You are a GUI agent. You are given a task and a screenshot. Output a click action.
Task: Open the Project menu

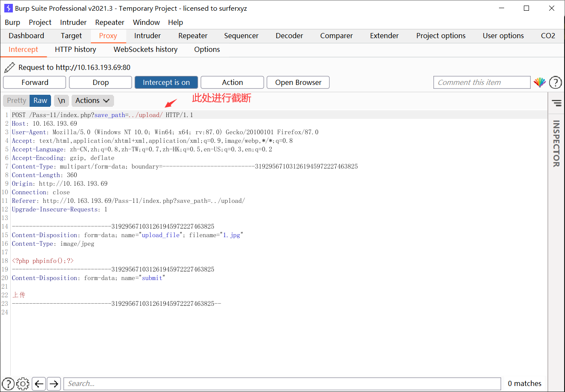click(40, 22)
